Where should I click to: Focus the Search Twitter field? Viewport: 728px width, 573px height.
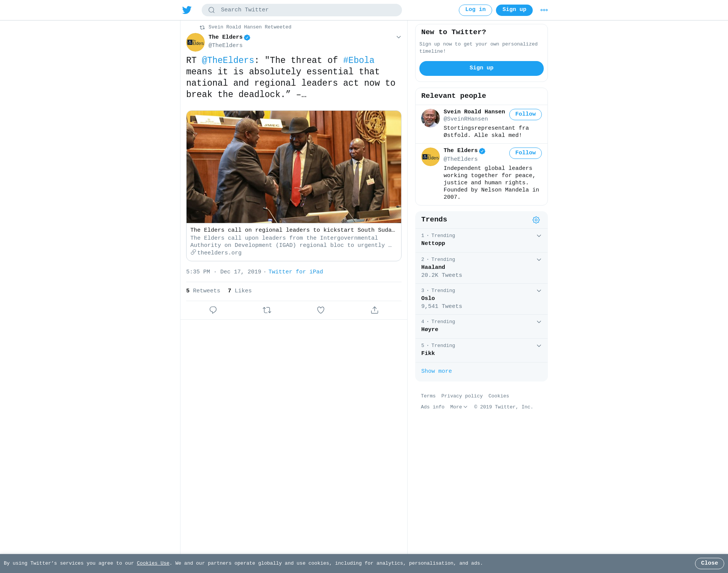302,10
